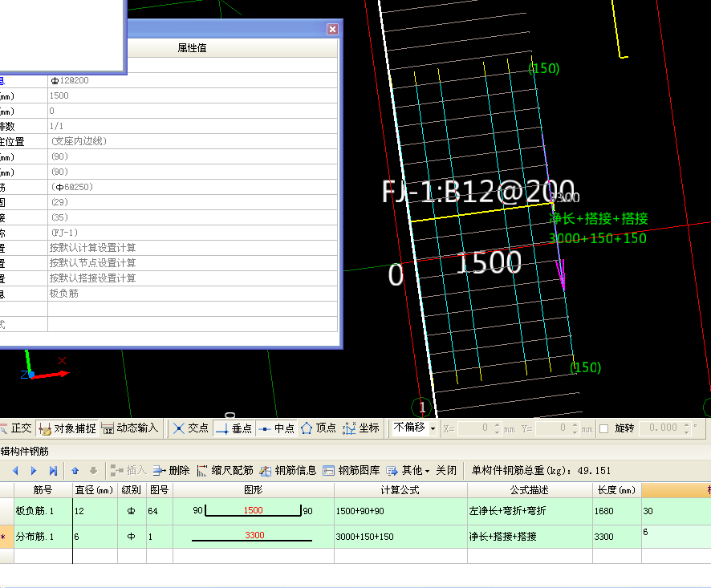Open the 其他 dropdown menu
The image size is (711, 588).
[x=408, y=471]
